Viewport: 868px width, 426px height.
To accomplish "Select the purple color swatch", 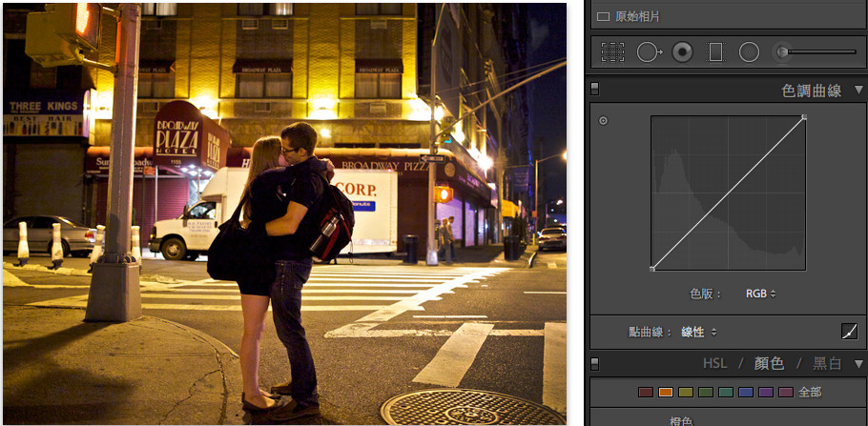I will [x=766, y=393].
